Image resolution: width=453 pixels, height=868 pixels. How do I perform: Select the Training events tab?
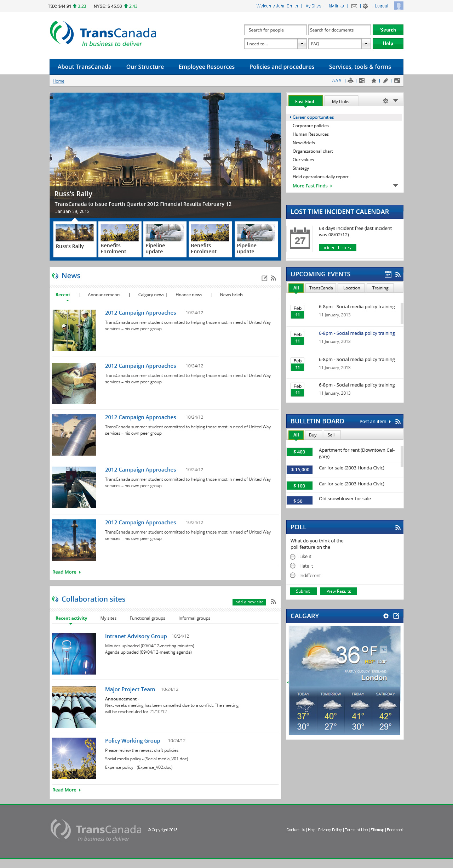coord(380,288)
